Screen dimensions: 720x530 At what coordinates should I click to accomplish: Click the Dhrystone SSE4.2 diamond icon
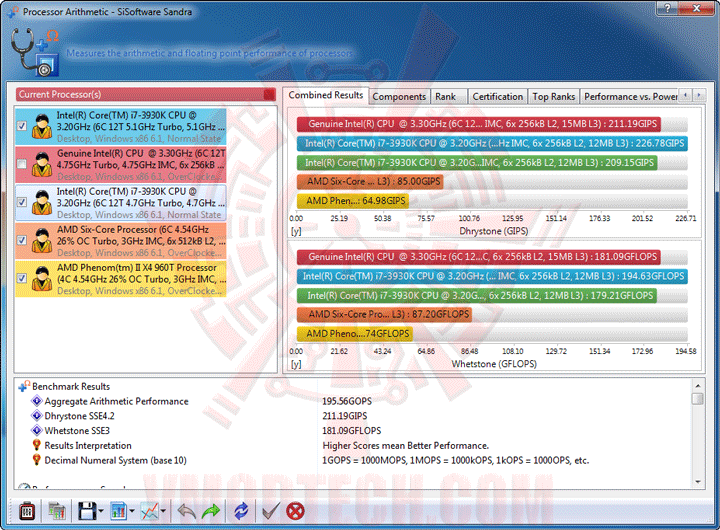(36, 416)
